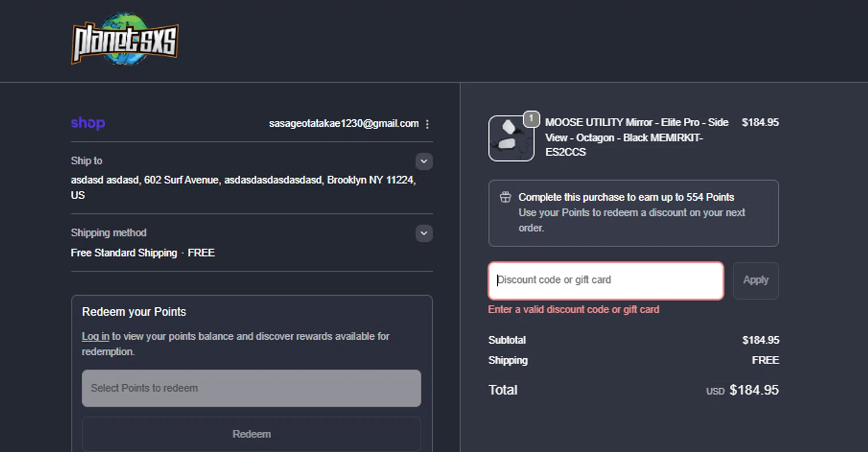Focus the Discount code or gift card field
This screenshot has height=452, width=868.
click(x=606, y=281)
